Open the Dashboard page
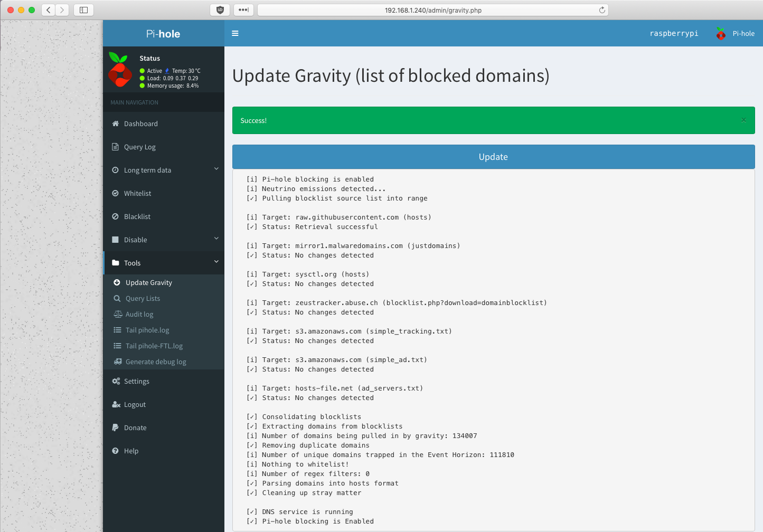The height and width of the screenshot is (532, 763). [164, 123]
